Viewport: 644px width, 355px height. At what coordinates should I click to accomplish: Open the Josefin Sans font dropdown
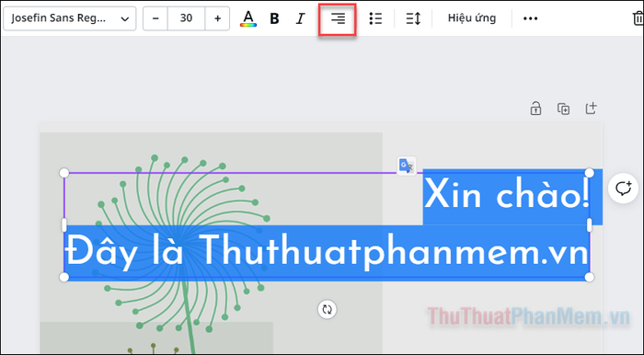pyautogui.click(x=69, y=18)
